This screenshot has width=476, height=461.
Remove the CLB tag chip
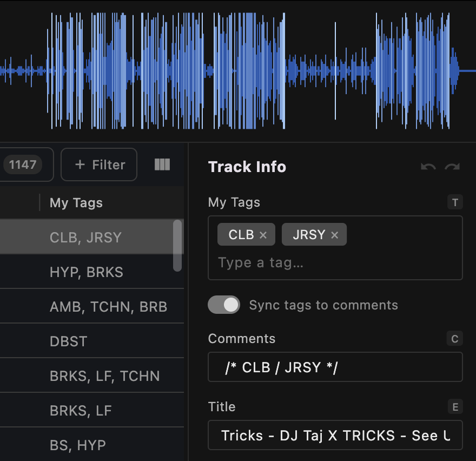click(263, 235)
